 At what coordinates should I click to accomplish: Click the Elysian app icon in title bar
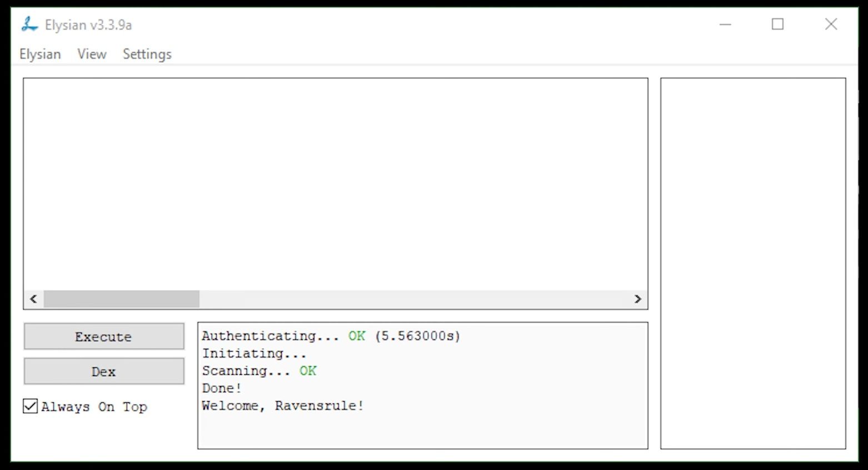(x=29, y=24)
